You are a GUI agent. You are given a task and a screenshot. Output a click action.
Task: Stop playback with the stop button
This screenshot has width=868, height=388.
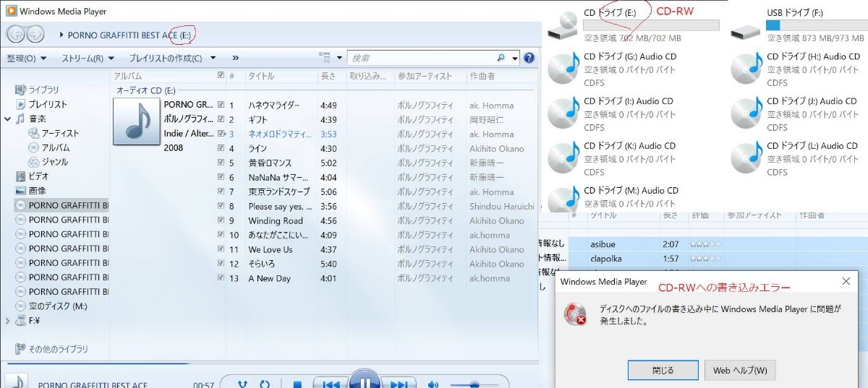pos(297,385)
